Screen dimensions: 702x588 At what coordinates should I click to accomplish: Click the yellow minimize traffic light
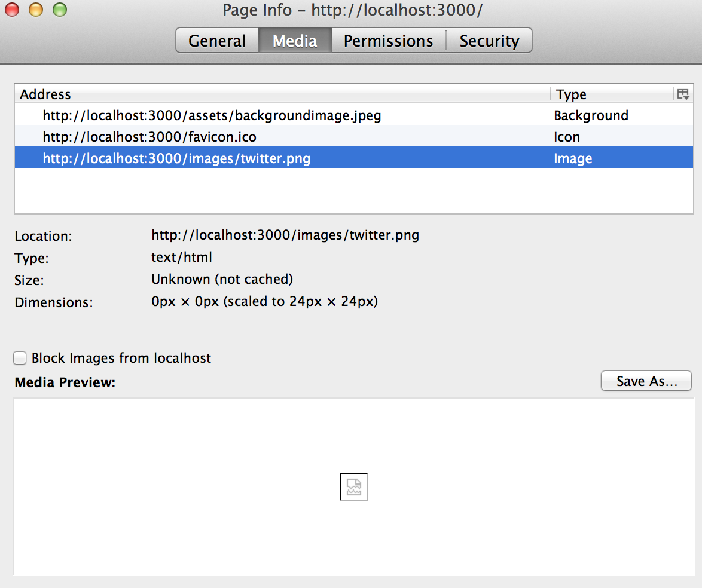pyautogui.click(x=35, y=10)
